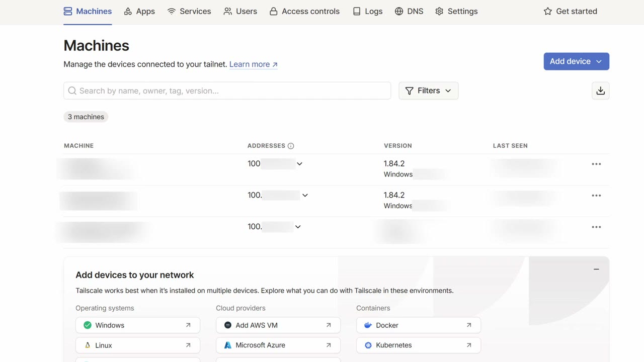This screenshot has height=362, width=644.
Task: Click the first row's 1.84.2 version text
Action: [394, 163]
